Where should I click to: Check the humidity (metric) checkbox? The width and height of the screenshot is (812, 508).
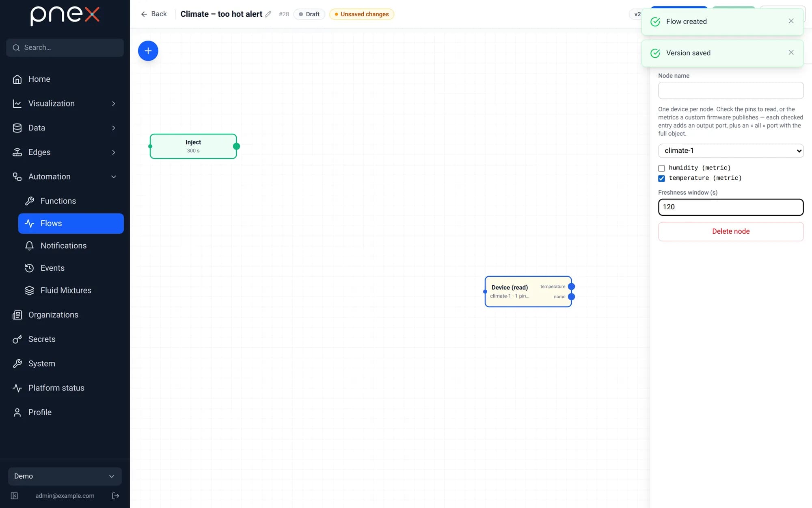661,168
